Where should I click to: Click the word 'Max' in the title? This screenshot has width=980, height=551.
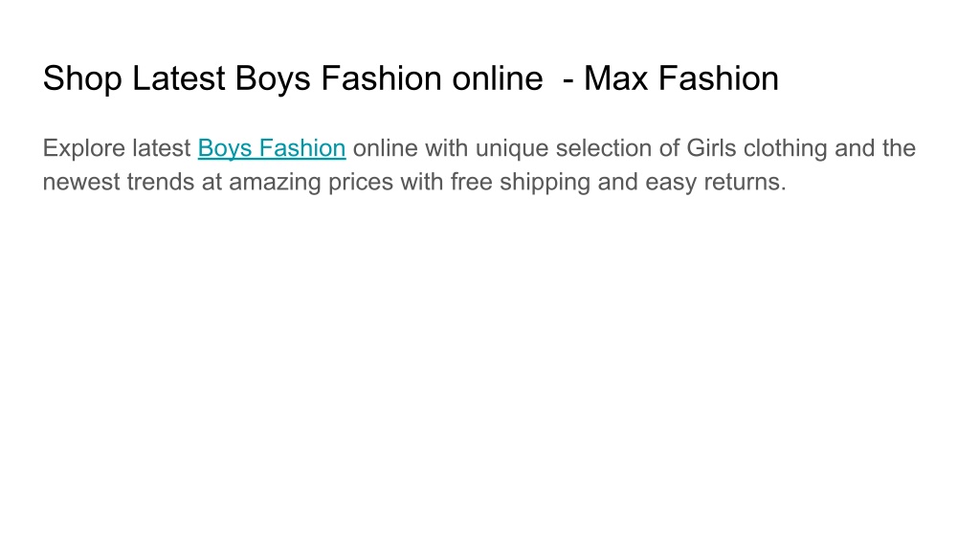pyautogui.click(x=615, y=78)
